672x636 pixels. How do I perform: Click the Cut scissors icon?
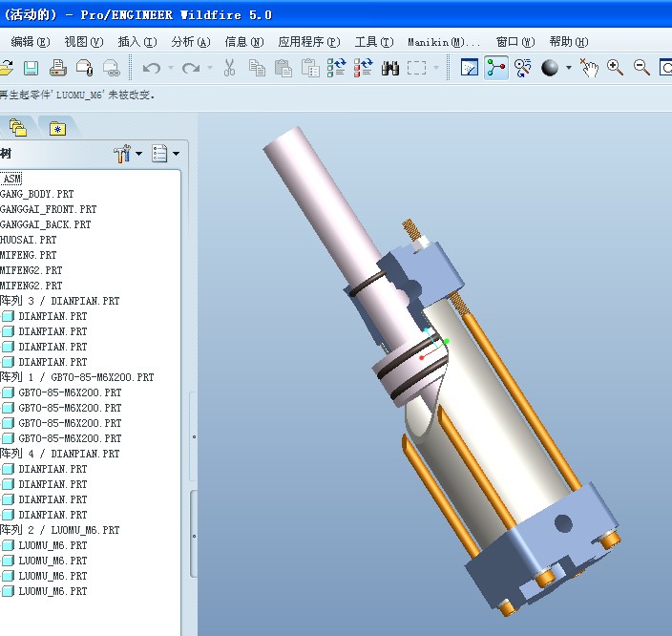pyautogui.click(x=230, y=68)
